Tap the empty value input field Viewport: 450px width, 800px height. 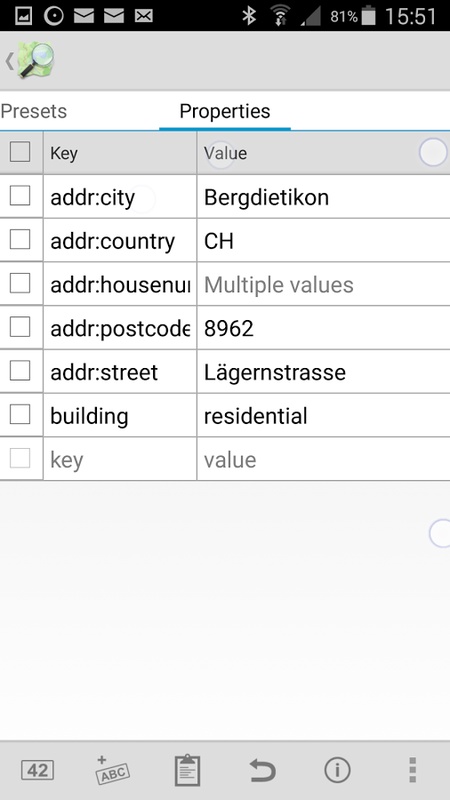(323, 460)
